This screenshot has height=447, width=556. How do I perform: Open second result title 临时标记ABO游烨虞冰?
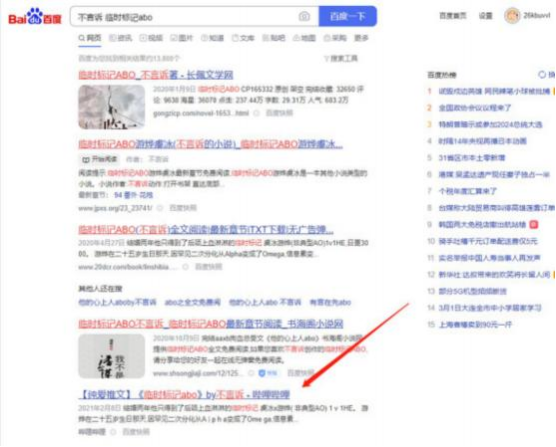pos(210,144)
